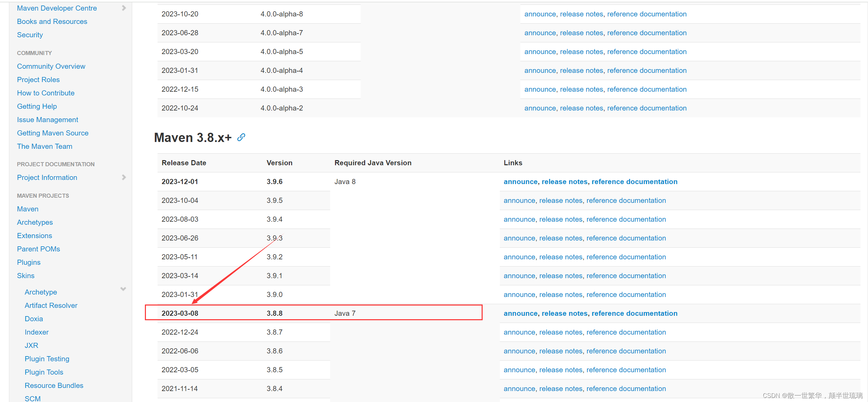Open release notes for version 3.8.7
This screenshot has height=402, width=868.
[x=561, y=332]
